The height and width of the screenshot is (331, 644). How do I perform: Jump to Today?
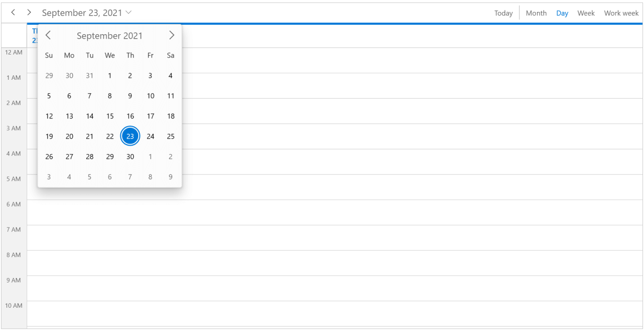(x=503, y=13)
